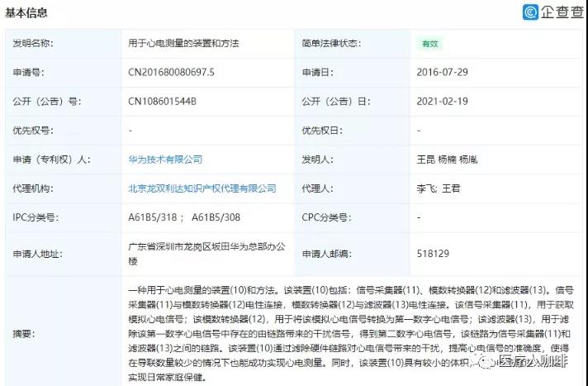
Task: Click the IPC code A61B5/308
Action: [216, 217]
